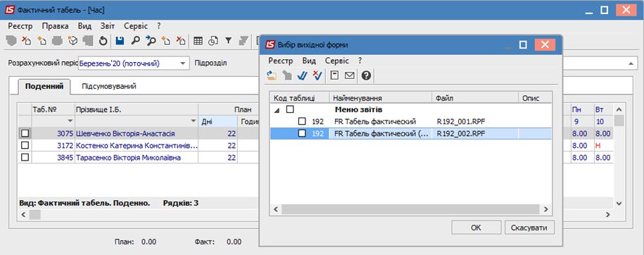Click the delete-document icon beside the table grid icon
644x255 pixels.
click(181, 40)
